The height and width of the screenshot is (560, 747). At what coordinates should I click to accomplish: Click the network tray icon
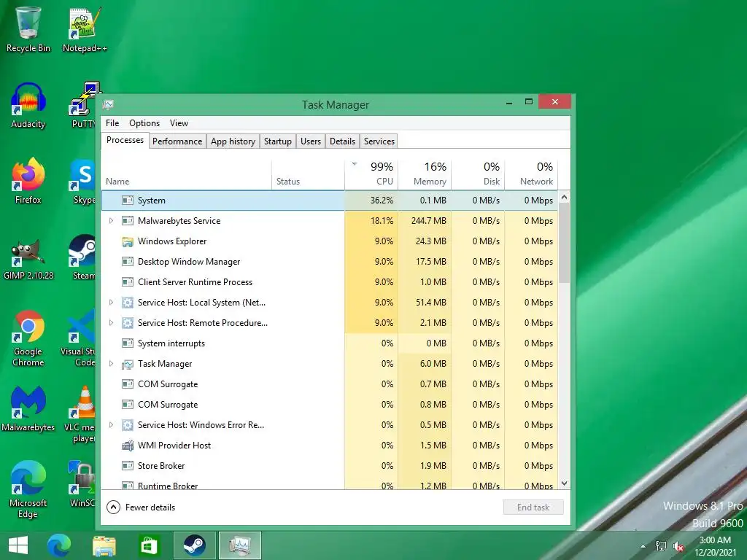(x=661, y=546)
